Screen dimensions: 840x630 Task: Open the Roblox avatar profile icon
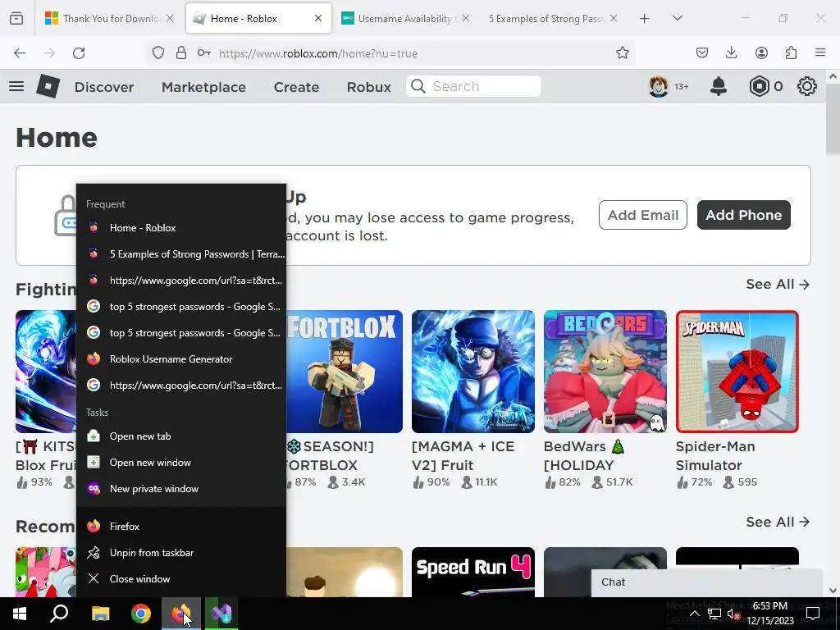(658, 86)
